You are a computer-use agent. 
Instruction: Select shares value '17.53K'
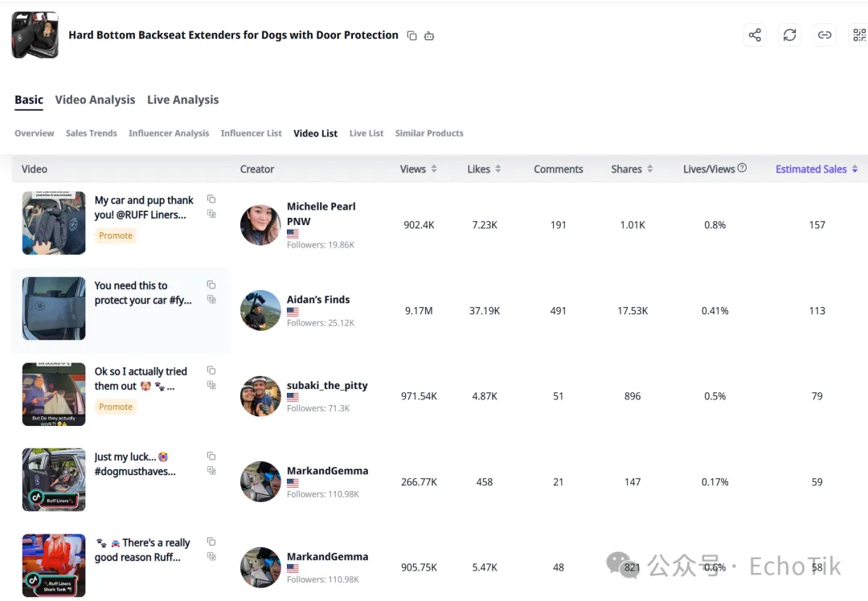pos(633,311)
